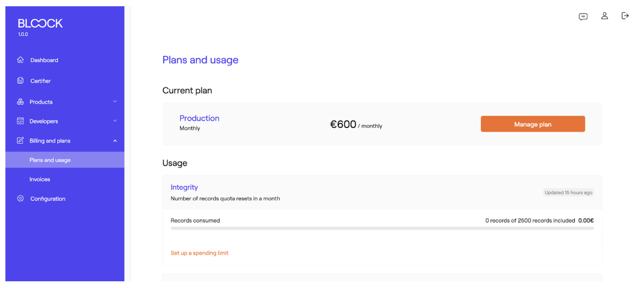Click the Integrity usage heading
The height and width of the screenshot is (288, 644).
tap(184, 187)
